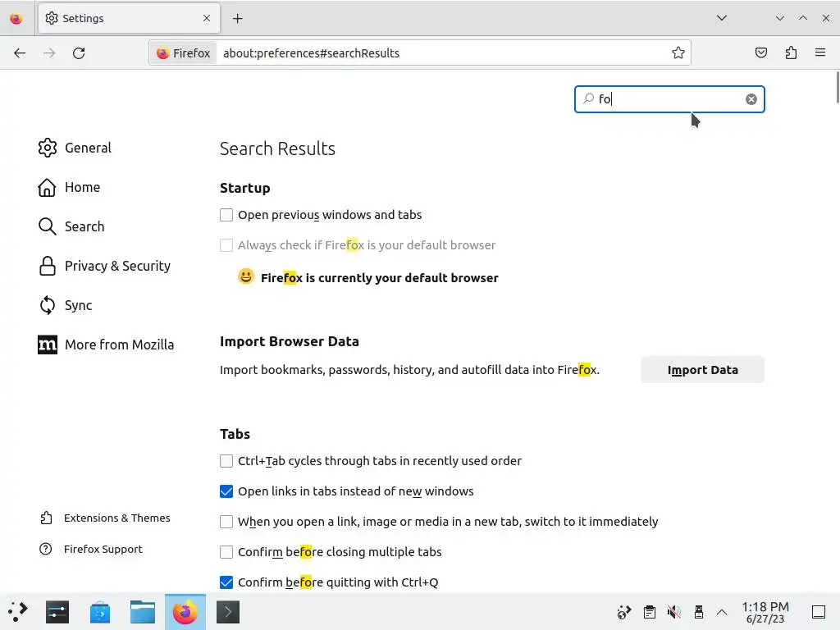The width and height of the screenshot is (840, 630).
Task: Click the Import Data button
Action: point(702,370)
